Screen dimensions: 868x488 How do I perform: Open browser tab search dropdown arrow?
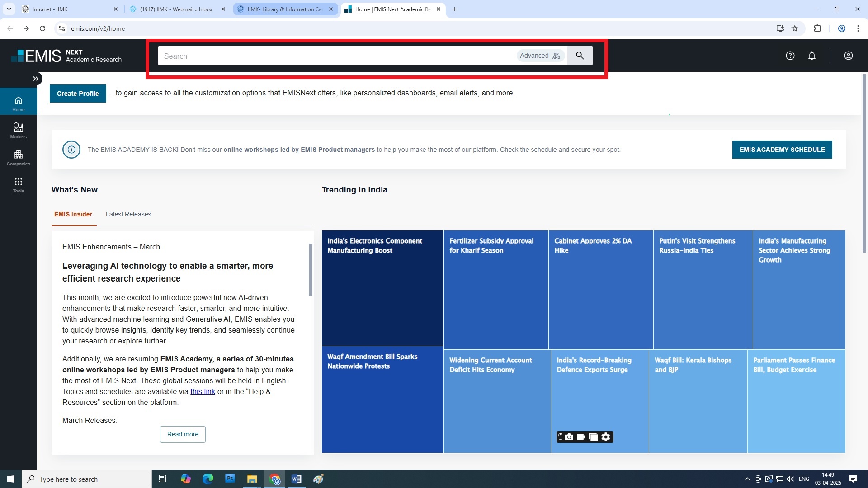click(x=9, y=9)
